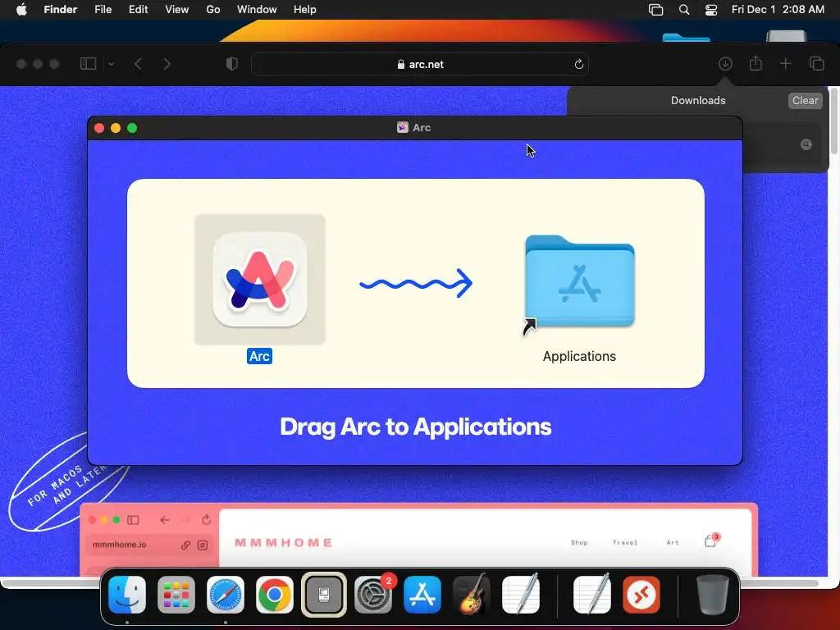Open Stage Manager menu bar icon

[x=655, y=10]
